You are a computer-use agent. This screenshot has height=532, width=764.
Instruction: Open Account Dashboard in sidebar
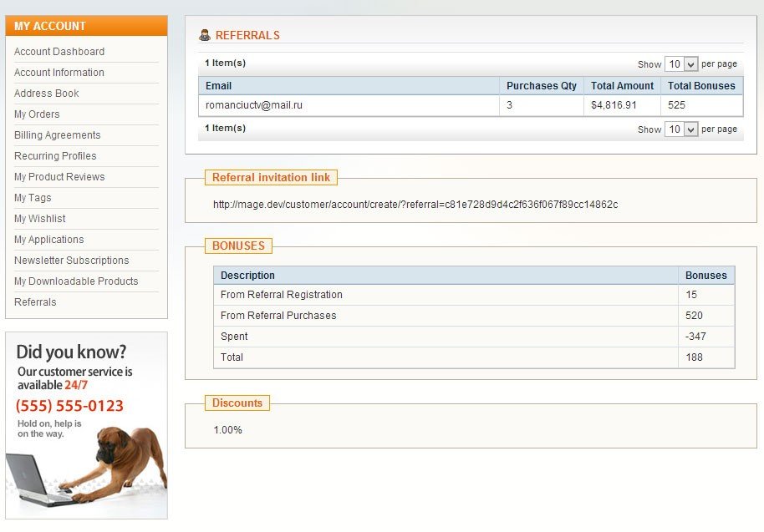(x=59, y=52)
